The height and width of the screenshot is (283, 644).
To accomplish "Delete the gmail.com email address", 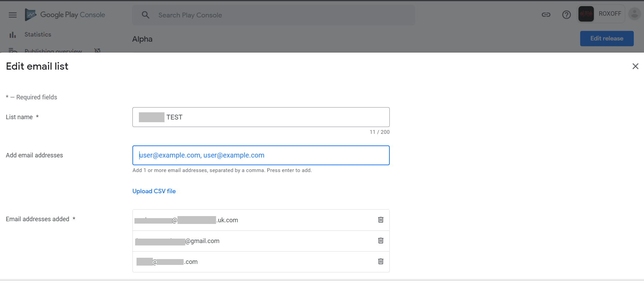I will pos(381,241).
